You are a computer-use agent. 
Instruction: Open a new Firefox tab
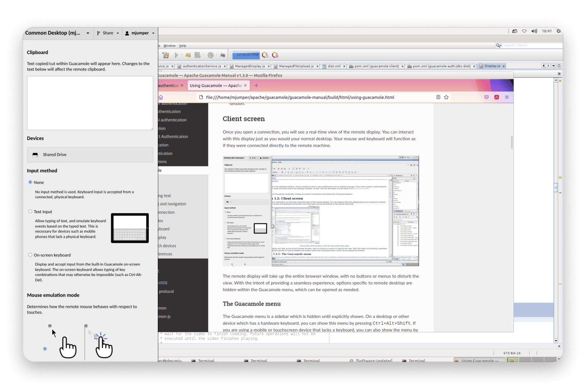[x=256, y=86]
